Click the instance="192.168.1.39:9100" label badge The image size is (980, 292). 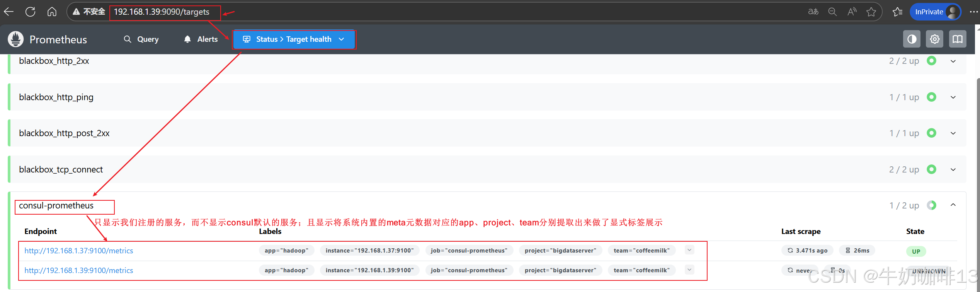pyautogui.click(x=370, y=270)
